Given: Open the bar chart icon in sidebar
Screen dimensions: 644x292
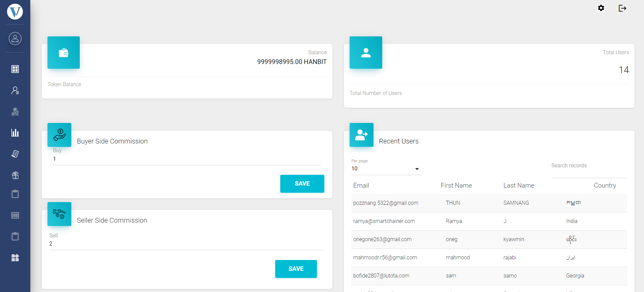Looking at the screenshot, I should pos(15,133).
